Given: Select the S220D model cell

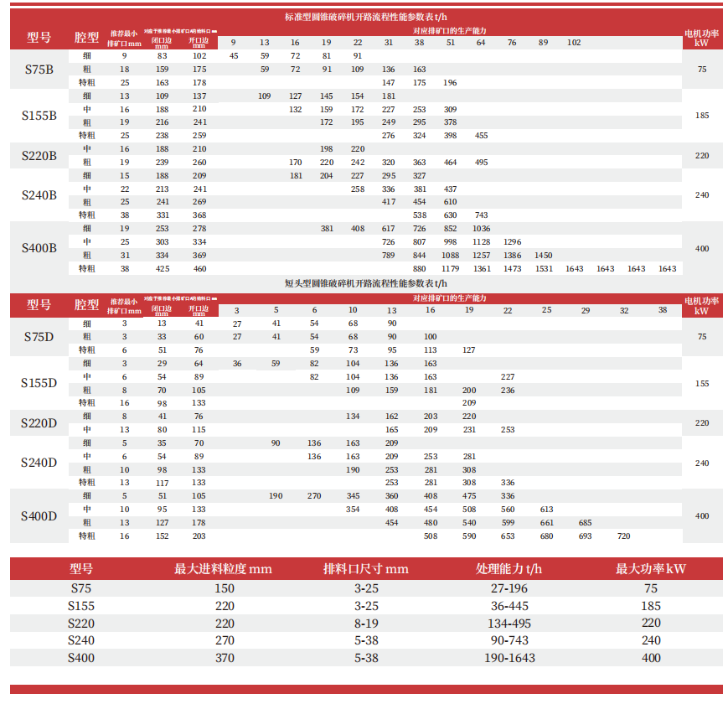Looking at the screenshot, I should tap(39, 423).
